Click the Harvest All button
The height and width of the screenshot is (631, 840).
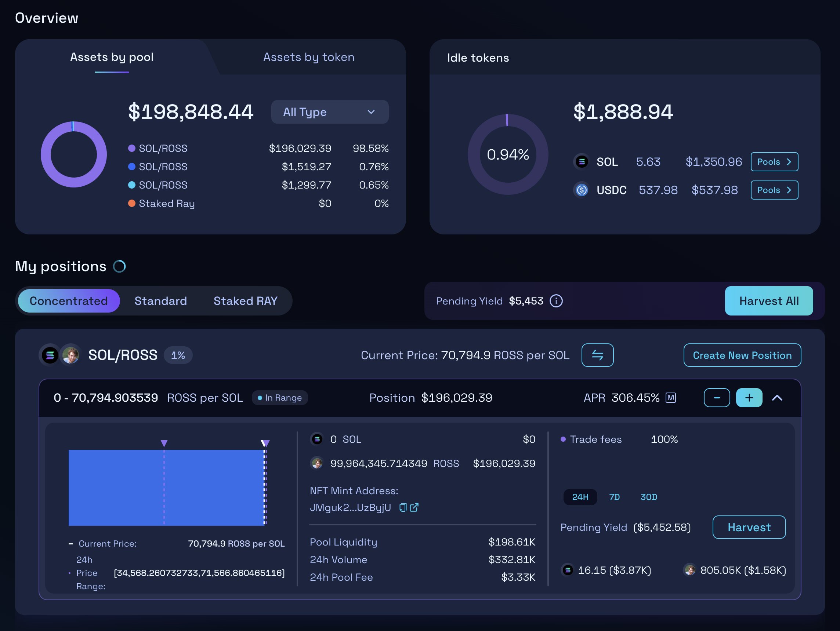click(x=769, y=301)
